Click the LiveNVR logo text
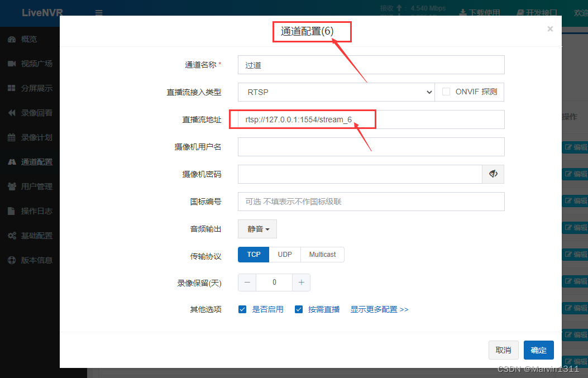The width and height of the screenshot is (588, 378). [42, 12]
